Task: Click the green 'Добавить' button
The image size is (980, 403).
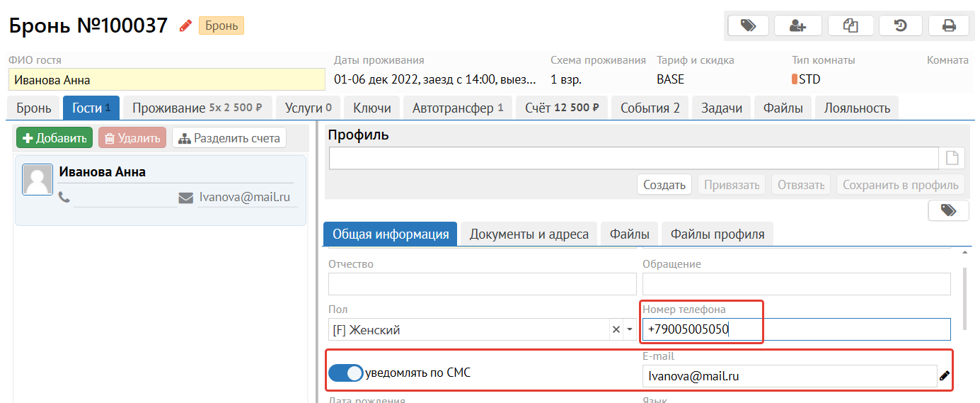Action: click(54, 138)
